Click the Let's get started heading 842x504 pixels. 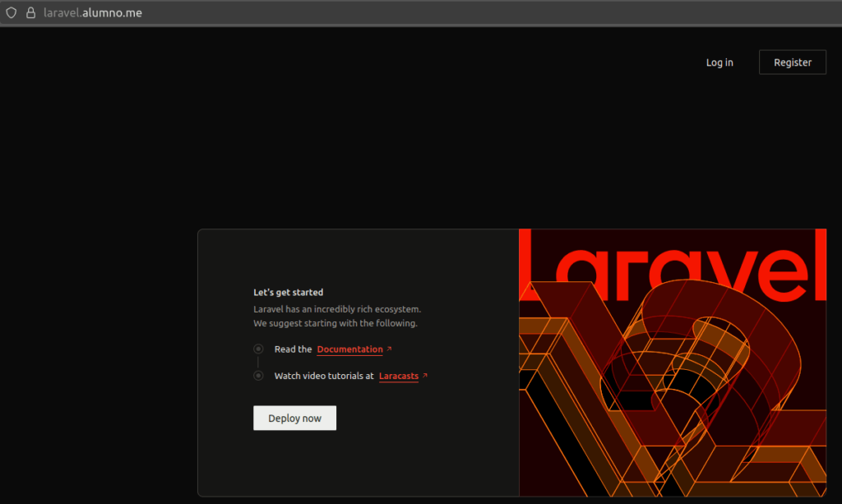point(288,292)
